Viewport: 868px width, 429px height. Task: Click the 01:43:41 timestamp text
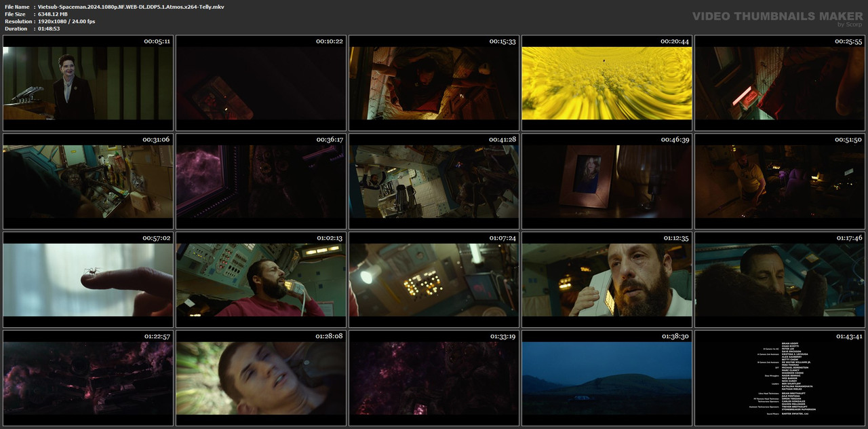tap(848, 337)
